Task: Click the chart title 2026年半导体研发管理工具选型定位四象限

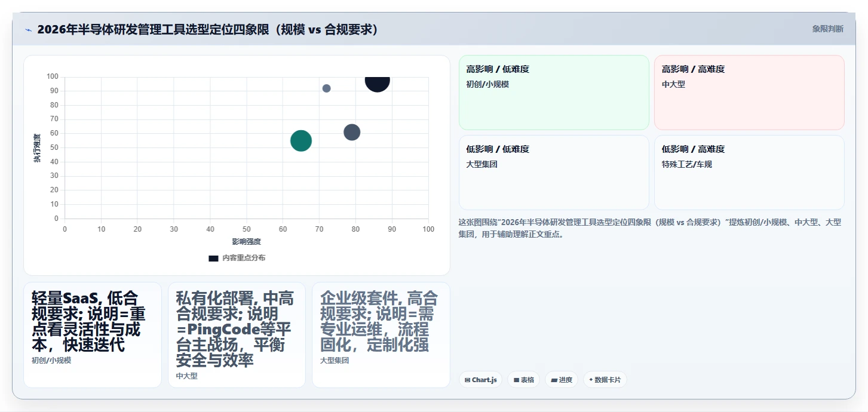Action: click(208, 29)
